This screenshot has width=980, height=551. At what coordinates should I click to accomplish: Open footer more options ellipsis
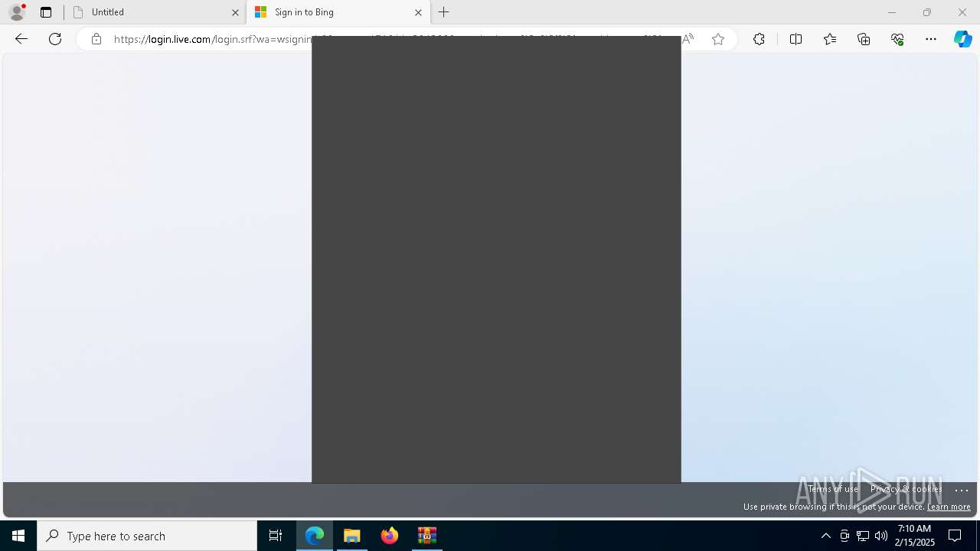pos(962,490)
